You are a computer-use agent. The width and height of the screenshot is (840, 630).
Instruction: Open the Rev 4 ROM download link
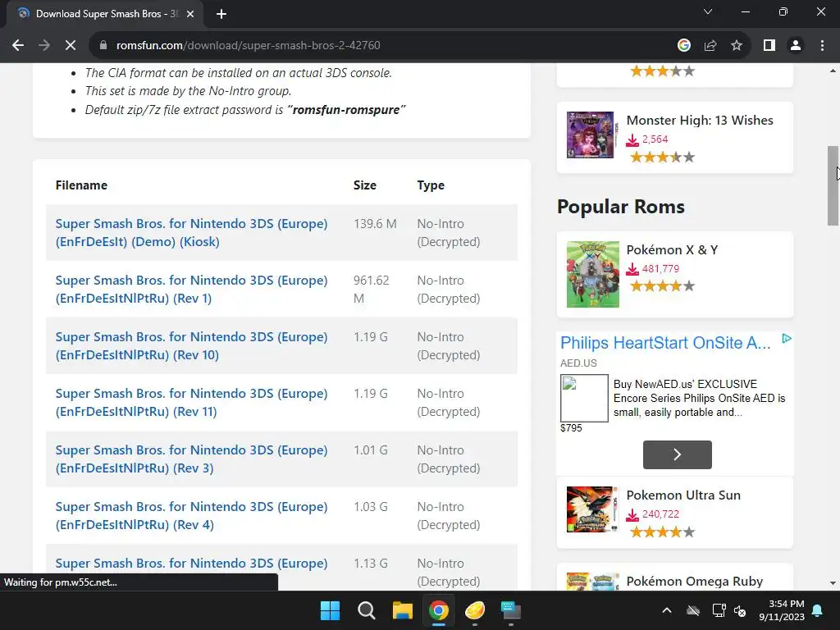tap(191, 516)
